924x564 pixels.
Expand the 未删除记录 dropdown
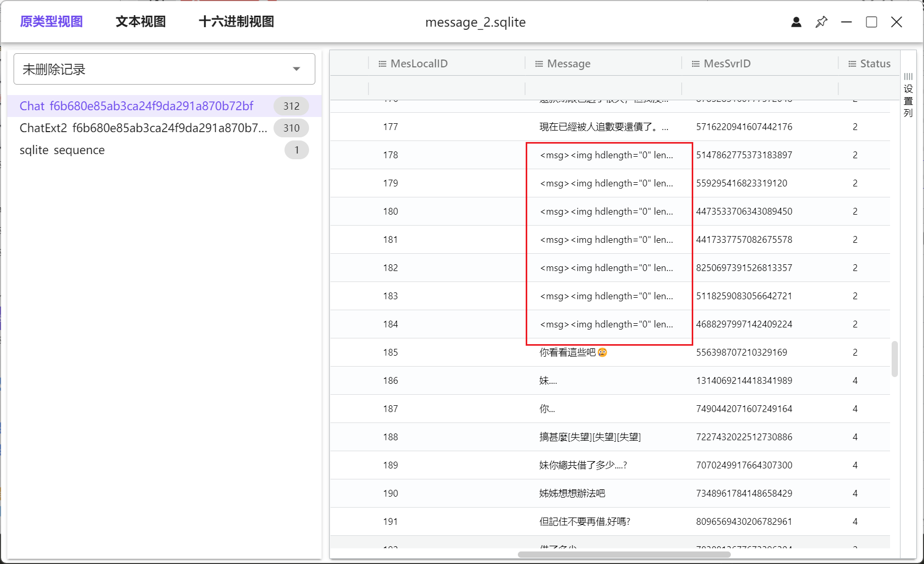coord(296,69)
